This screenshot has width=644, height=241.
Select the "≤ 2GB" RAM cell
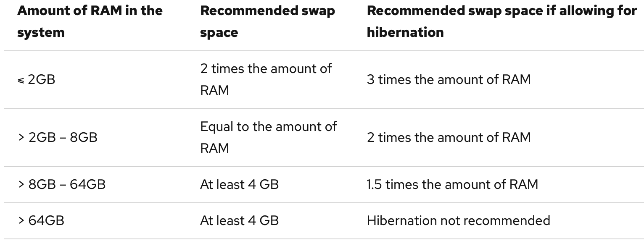[x=36, y=80]
